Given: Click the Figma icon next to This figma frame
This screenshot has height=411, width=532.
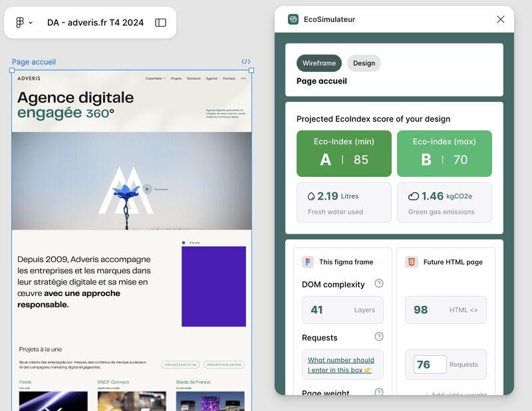Looking at the screenshot, I should 308,262.
